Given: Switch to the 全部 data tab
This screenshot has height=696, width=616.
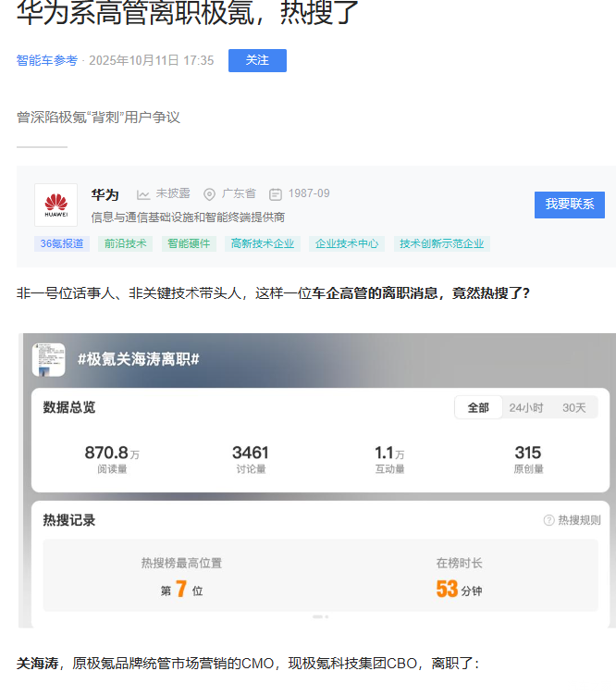Looking at the screenshot, I should [478, 407].
